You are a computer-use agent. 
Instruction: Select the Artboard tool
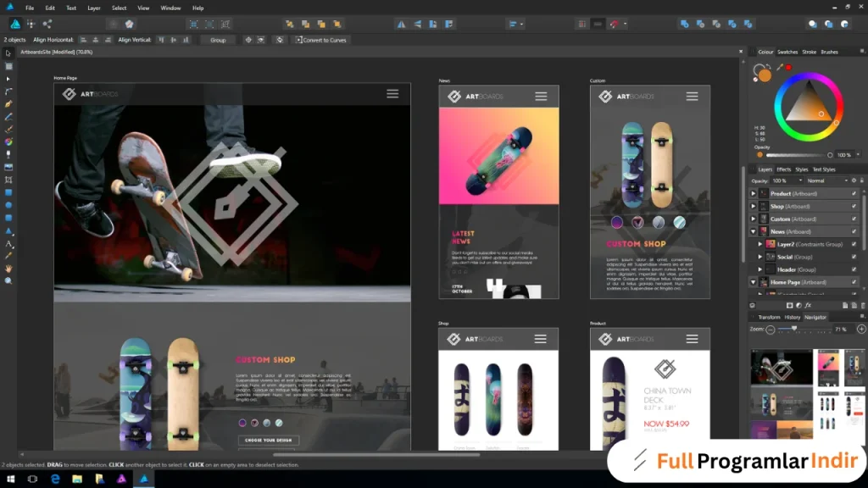click(8, 66)
